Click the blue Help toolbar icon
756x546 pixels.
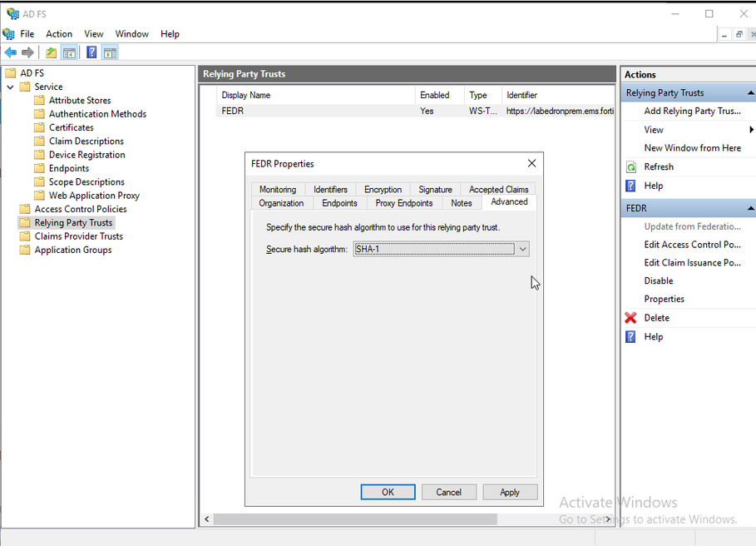[91, 52]
